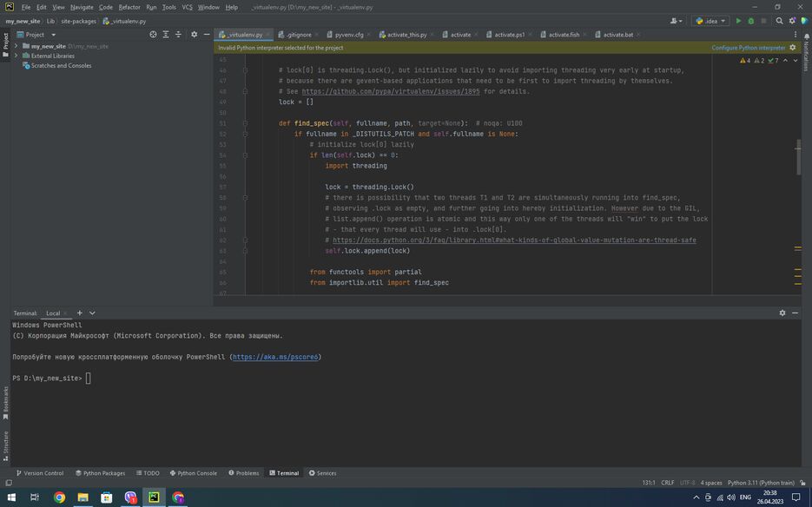The height and width of the screenshot is (507, 812).
Task: Open editor tabs more-options kebab icon
Action: (x=795, y=34)
